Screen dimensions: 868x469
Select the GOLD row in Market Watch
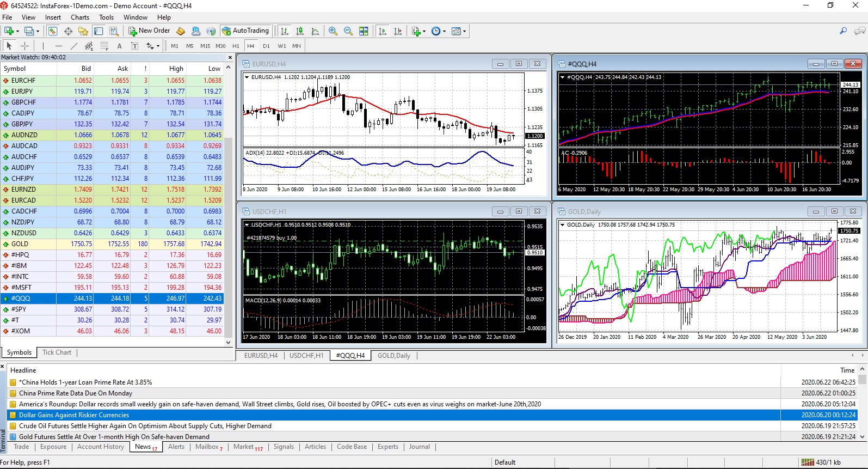pos(112,244)
